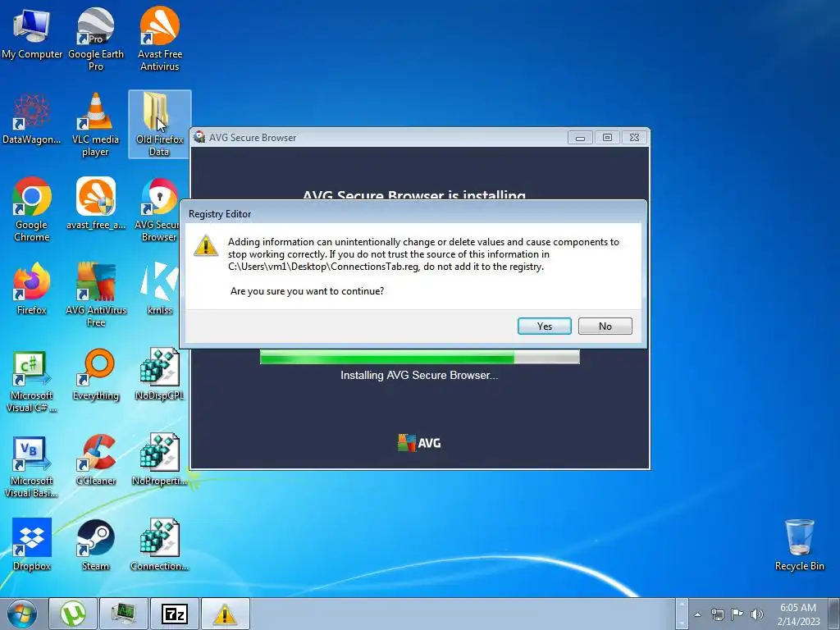
Task: Open AVG AntiVirus Free shortcut
Action: pos(96,294)
